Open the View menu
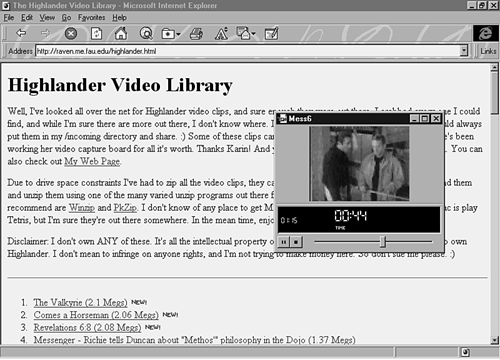The height and width of the screenshot is (360, 500). coord(47,17)
